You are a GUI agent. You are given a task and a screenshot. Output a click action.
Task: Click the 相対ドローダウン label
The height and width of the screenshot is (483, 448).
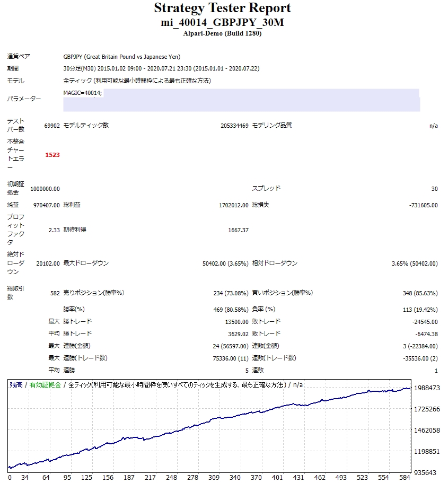[x=275, y=264]
